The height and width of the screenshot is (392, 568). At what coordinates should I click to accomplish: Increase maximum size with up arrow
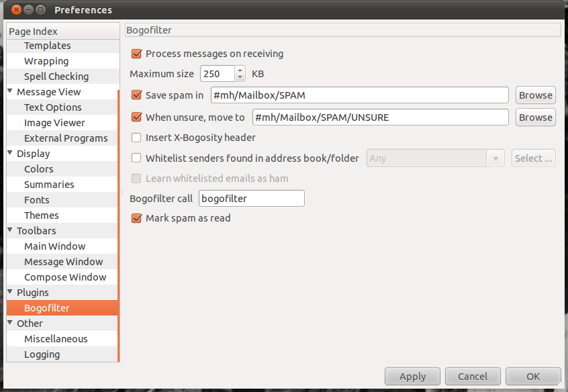[240, 70]
